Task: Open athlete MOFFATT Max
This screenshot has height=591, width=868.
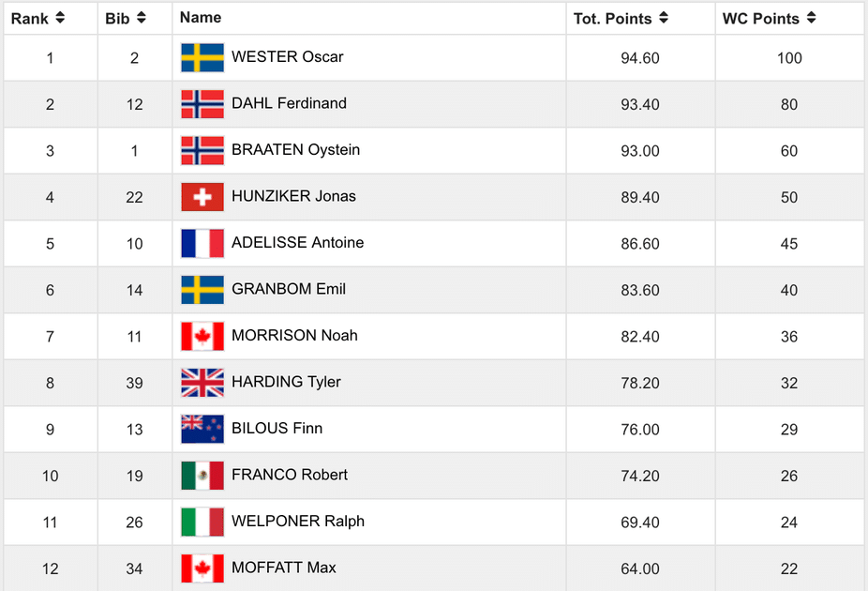Action: (283, 568)
